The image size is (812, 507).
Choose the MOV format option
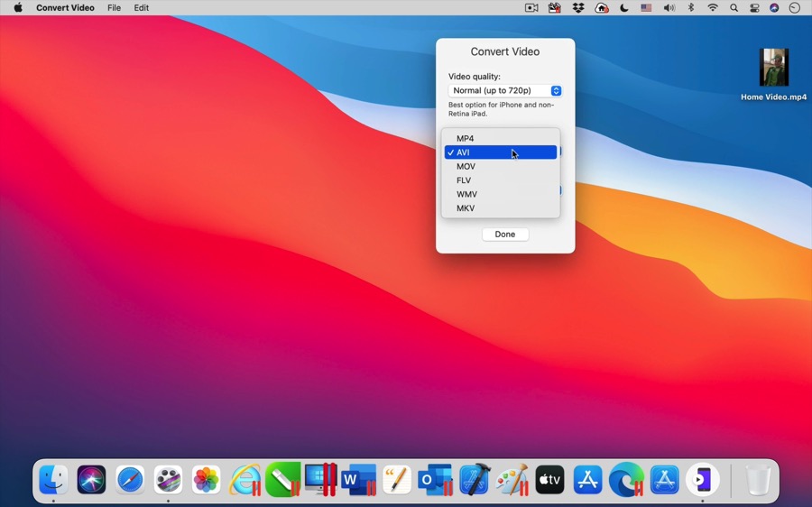(466, 167)
